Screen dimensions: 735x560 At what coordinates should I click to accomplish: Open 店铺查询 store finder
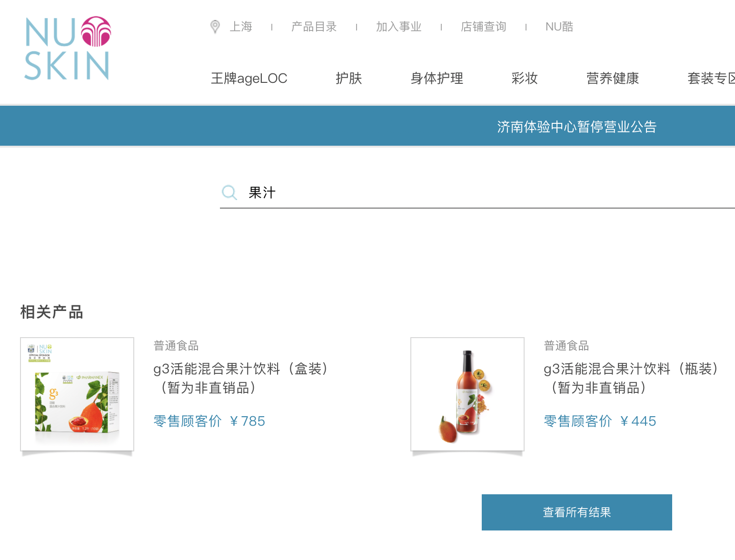(483, 27)
